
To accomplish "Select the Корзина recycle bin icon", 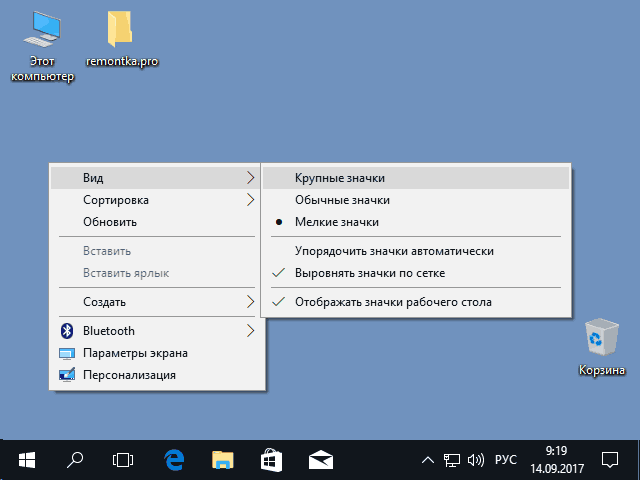I will pos(602,347).
